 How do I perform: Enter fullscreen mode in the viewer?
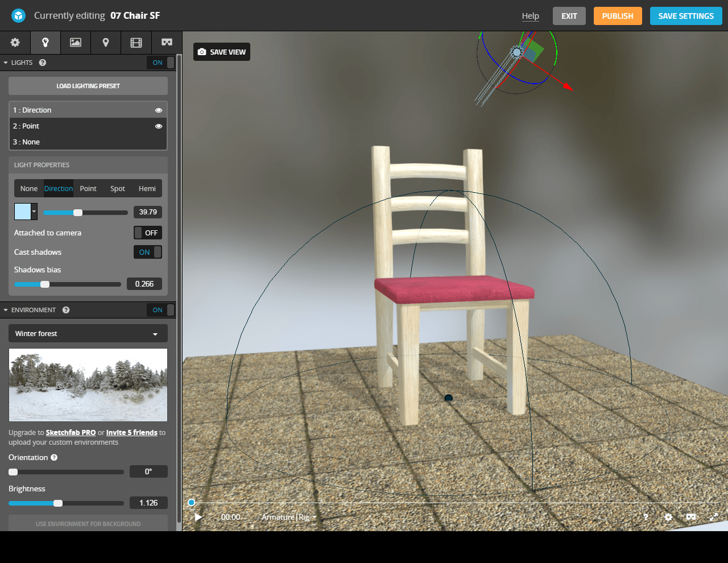[x=714, y=517]
